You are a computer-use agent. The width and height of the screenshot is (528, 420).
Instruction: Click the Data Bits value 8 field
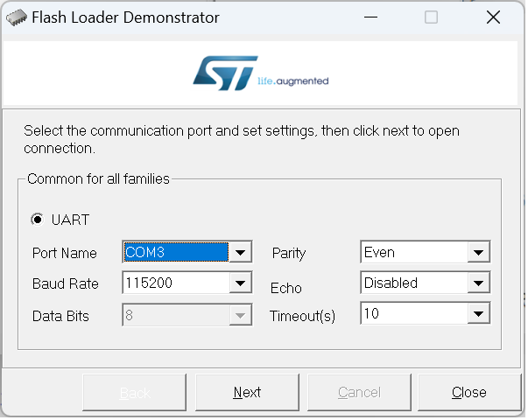pos(176,315)
